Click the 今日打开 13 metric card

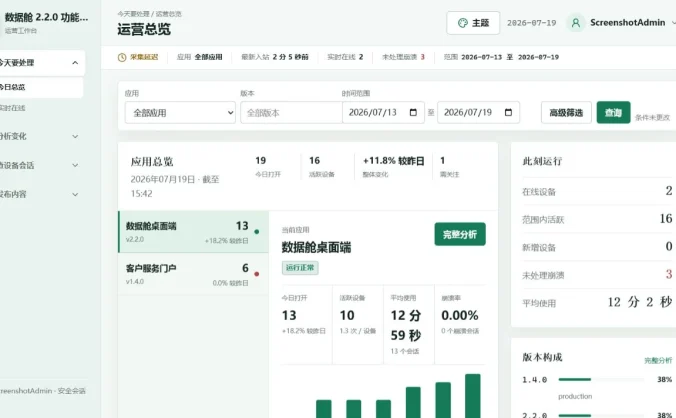pyautogui.click(x=307, y=324)
